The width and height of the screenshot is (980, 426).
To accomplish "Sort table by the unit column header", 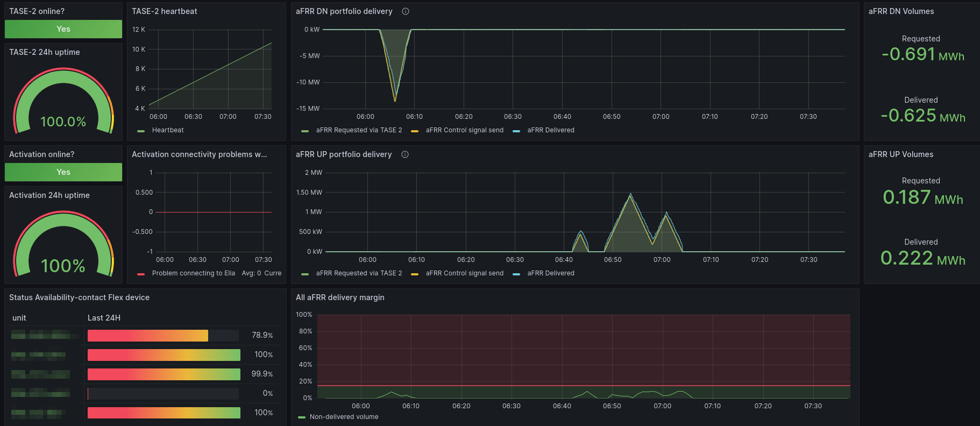I will (19, 318).
